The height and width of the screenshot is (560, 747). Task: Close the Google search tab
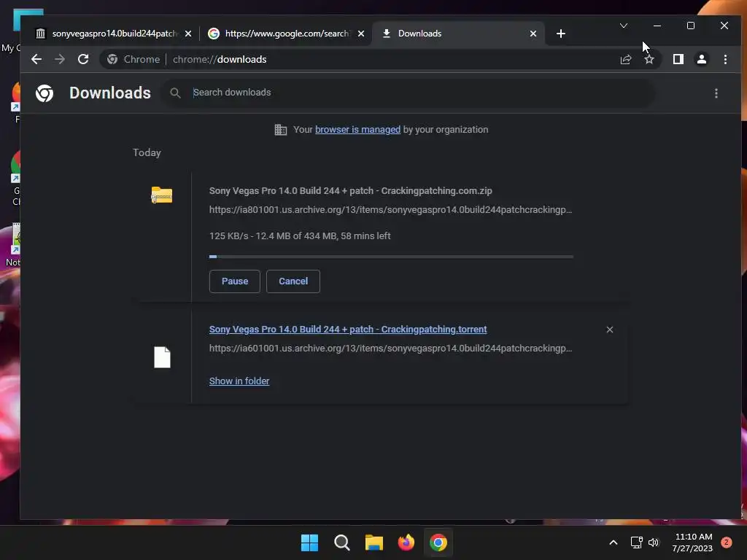361,34
